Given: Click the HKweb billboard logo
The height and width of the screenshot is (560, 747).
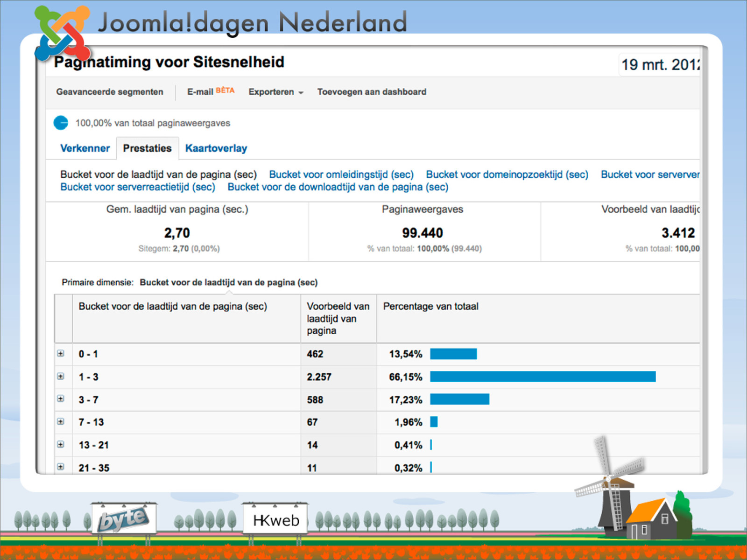Looking at the screenshot, I should tap(275, 519).
